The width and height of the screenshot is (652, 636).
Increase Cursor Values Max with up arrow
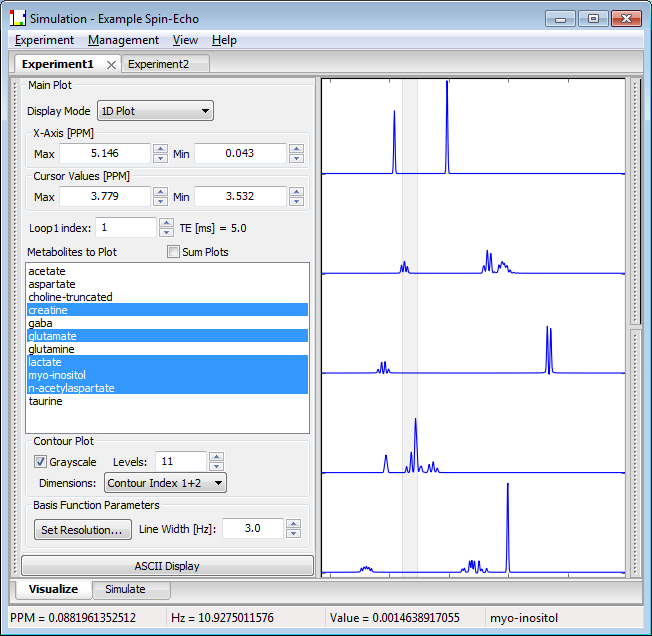pos(160,192)
